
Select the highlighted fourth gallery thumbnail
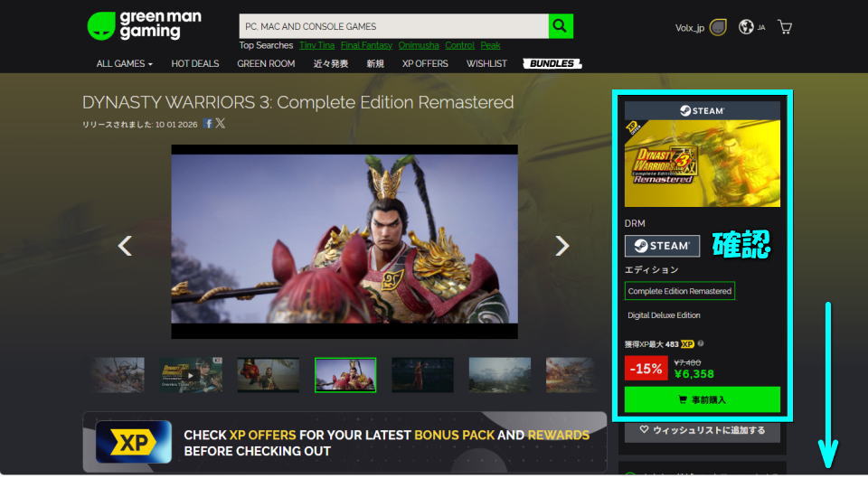(x=345, y=375)
